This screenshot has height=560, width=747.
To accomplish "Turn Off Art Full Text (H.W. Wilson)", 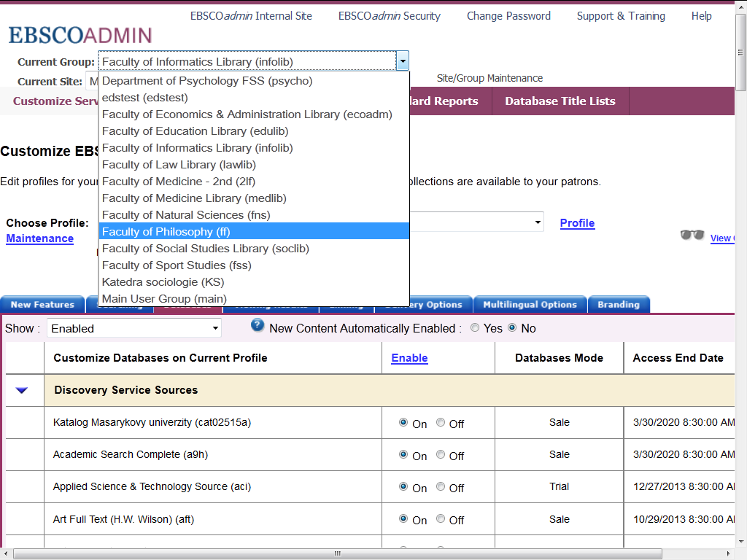I will coord(441,518).
